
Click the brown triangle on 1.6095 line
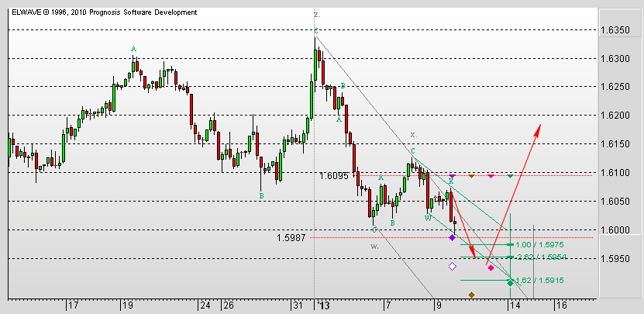pos(471,176)
